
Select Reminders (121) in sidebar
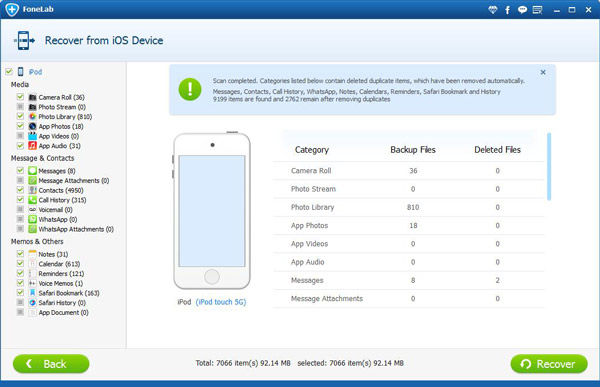61,274
